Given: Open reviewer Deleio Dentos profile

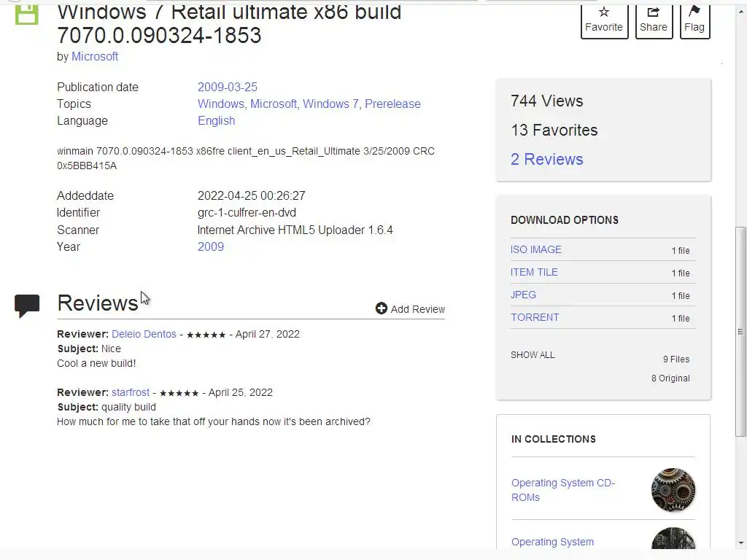Looking at the screenshot, I should coord(144,334).
